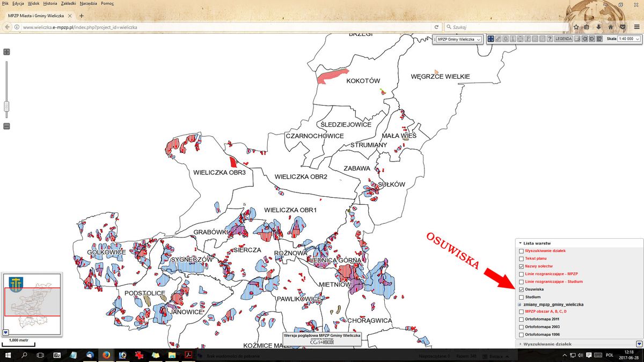Viewport: 644px width, 362px height.
Task: Open the Plik menu
Action: pyautogui.click(x=5, y=3)
